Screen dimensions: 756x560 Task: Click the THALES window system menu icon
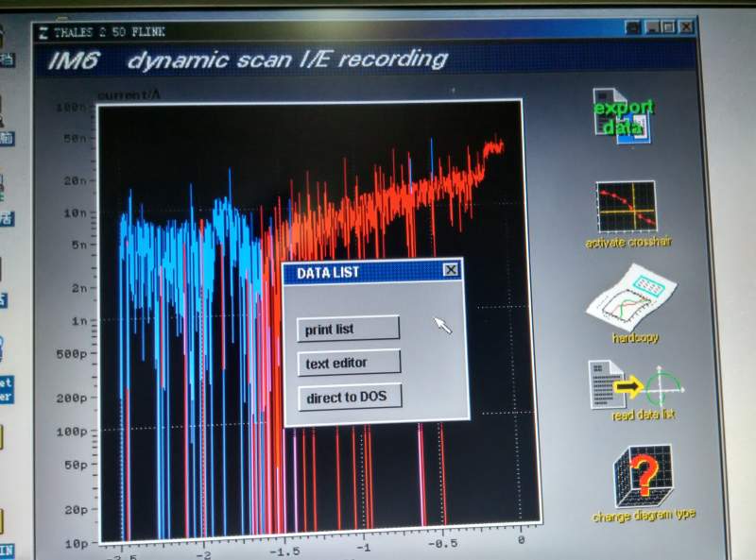pos(43,33)
